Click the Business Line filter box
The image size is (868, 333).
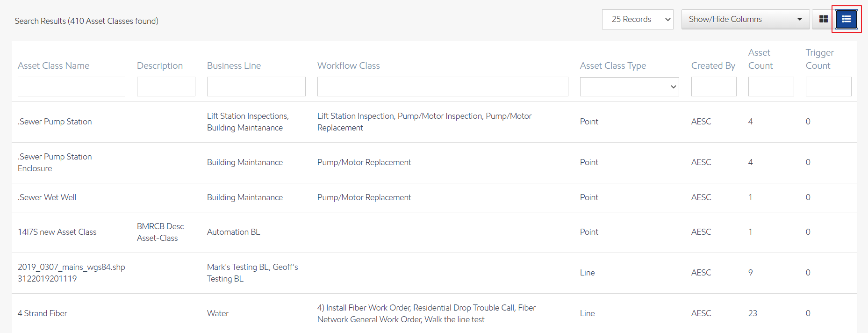tap(256, 87)
